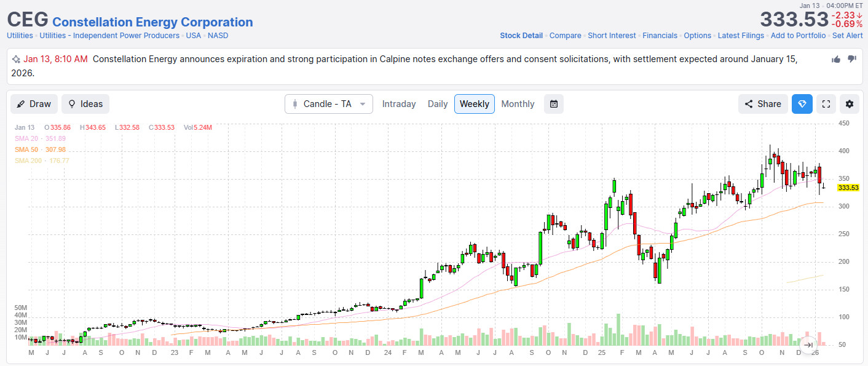The image size is (868, 366).
Task: Click the Add to Portfolio link
Action: (798, 36)
